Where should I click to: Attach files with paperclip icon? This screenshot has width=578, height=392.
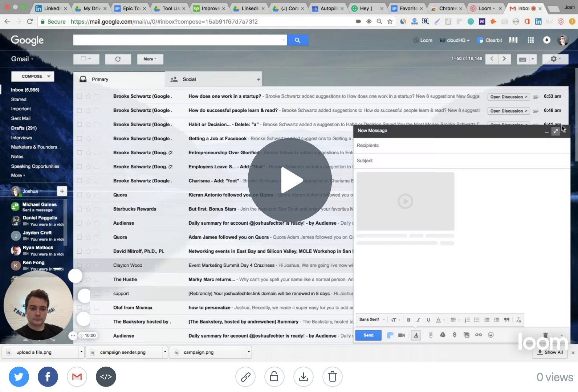coord(431,335)
